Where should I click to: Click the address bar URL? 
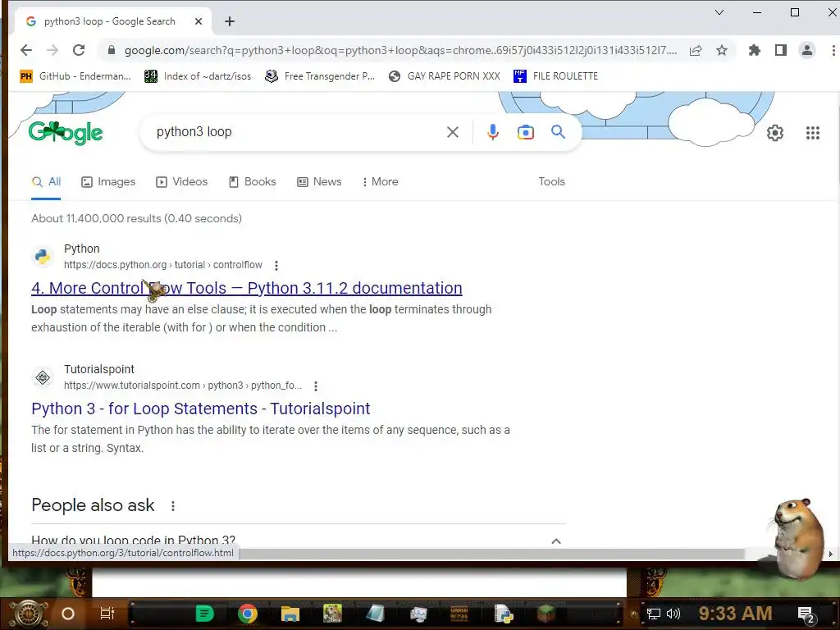pos(400,50)
